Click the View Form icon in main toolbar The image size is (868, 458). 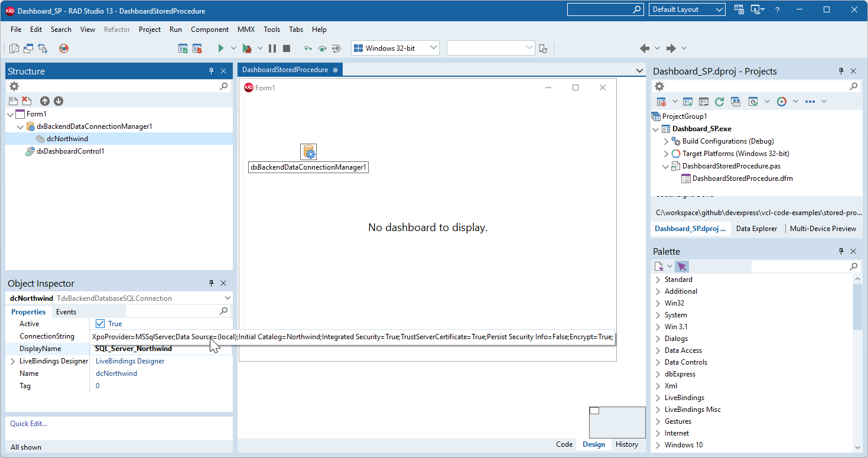[28, 48]
